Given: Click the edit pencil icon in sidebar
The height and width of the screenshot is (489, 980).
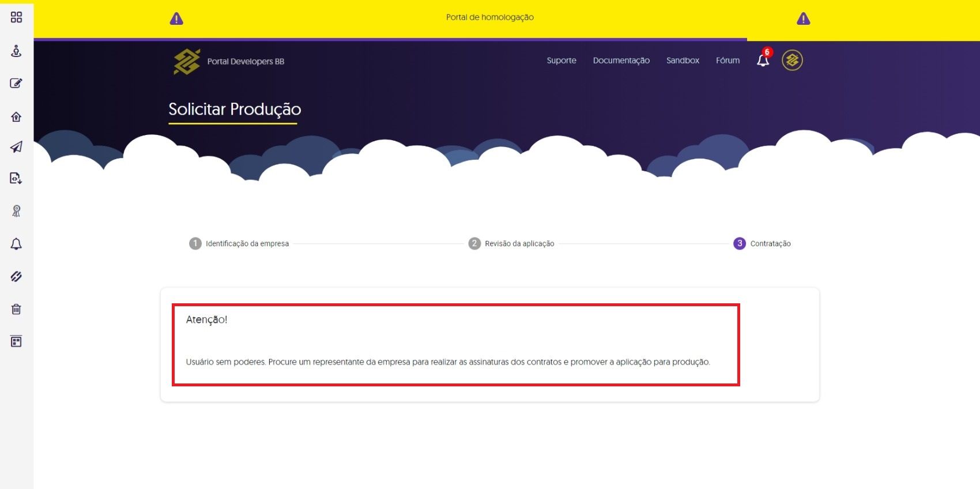Looking at the screenshot, I should pos(16,83).
